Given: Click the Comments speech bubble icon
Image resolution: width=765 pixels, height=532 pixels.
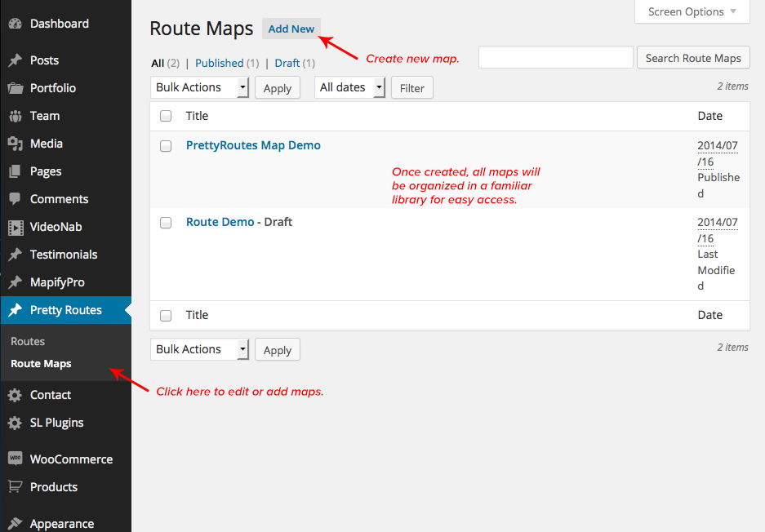Looking at the screenshot, I should [15, 199].
